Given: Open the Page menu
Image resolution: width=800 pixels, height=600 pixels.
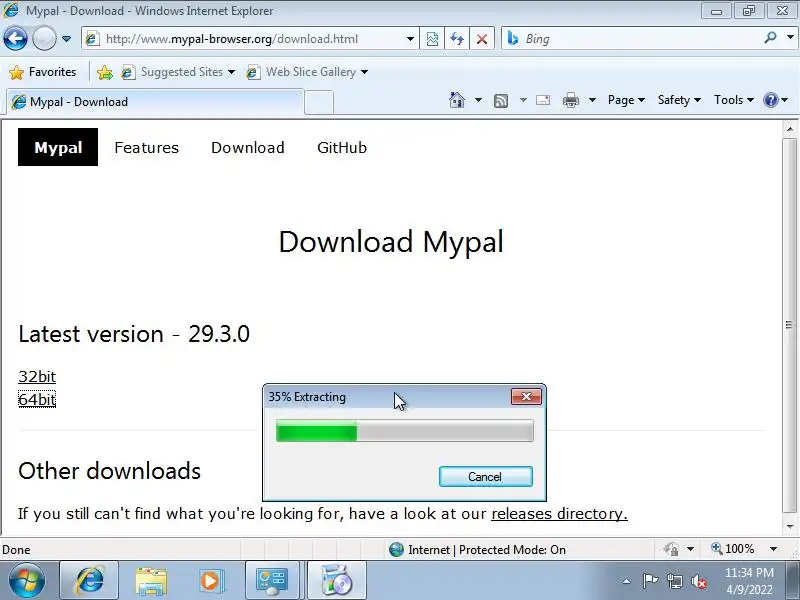Looking at the screenshot, I should [626, 100].
